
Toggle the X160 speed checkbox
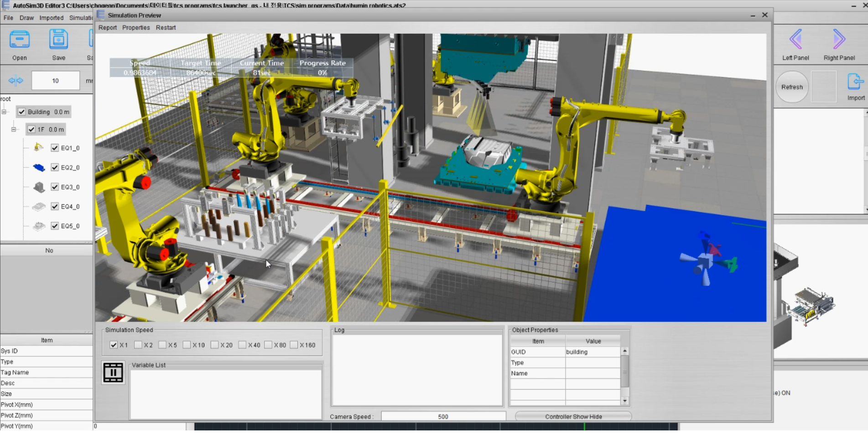[294, 345]
